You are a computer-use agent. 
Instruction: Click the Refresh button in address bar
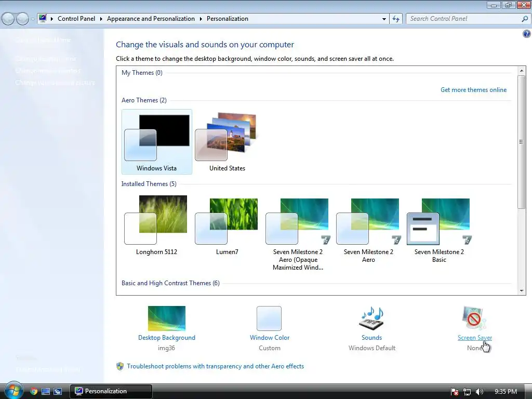pos(396,19)
